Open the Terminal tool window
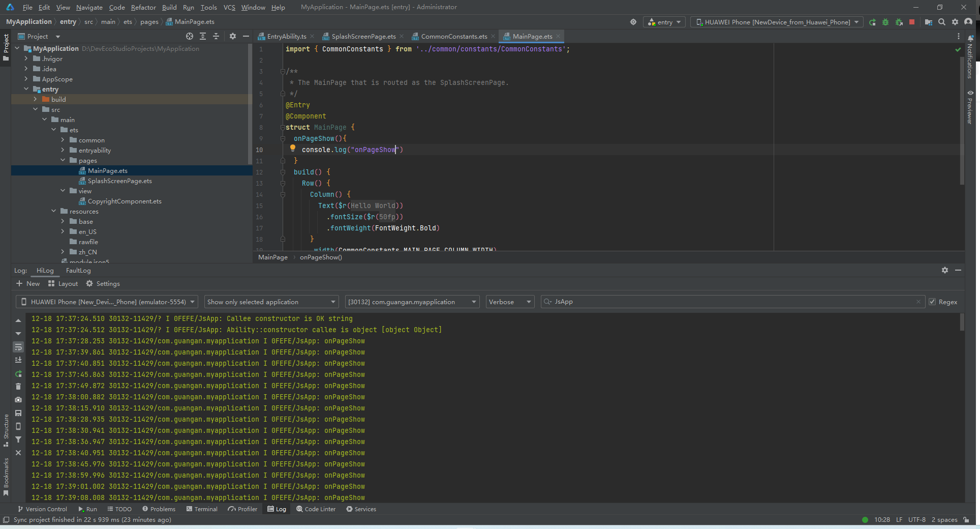Screen dimensions: 980x529 coord(202,509)
